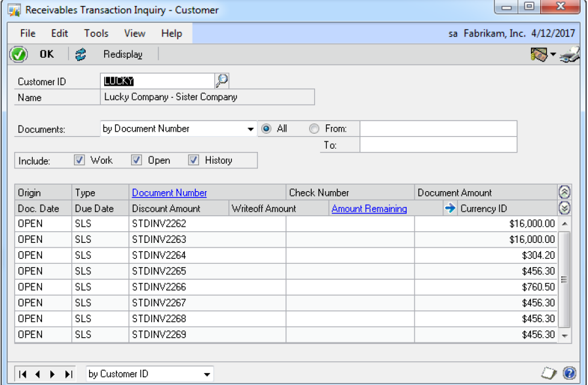Open the 'by Document Number' dropdown
Viewport: 588px width, 385px height.
click(x=251, y=130)
